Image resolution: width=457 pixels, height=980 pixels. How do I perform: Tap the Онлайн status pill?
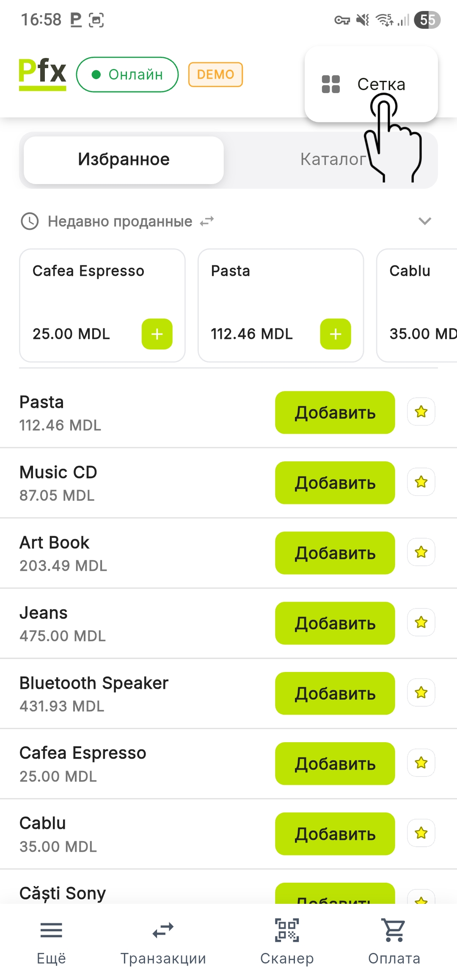pos(127,74)
